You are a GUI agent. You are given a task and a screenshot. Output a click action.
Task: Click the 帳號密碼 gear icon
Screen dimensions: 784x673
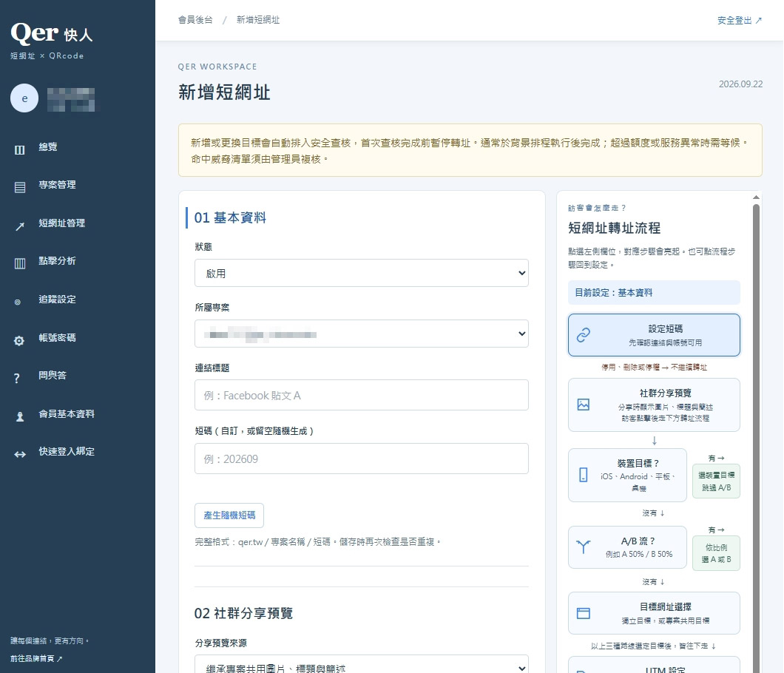tap(19, 341)
